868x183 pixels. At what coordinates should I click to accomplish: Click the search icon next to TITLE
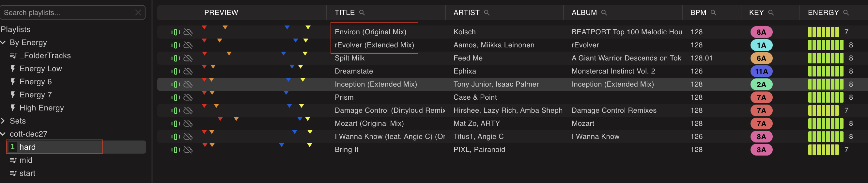coord(362,12)
